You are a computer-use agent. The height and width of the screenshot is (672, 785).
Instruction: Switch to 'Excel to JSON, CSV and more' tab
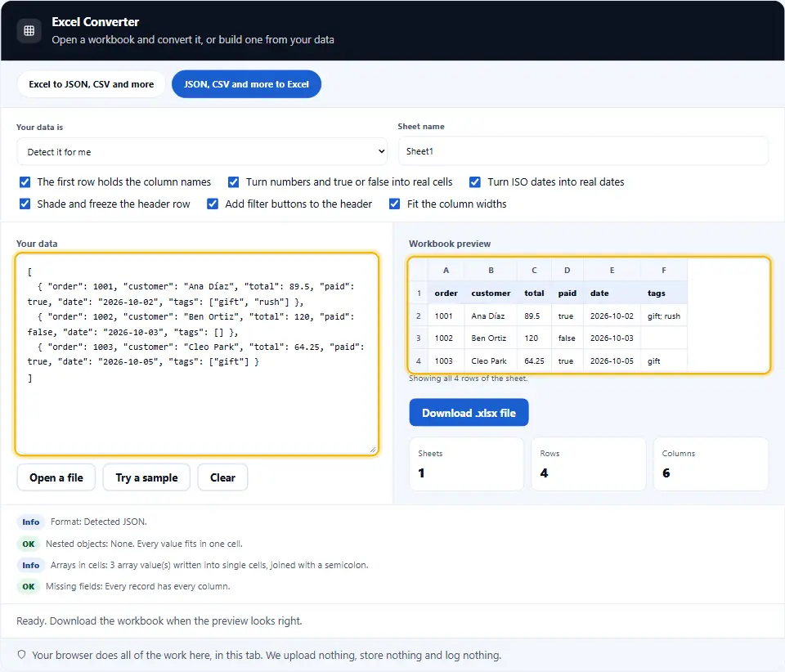[91, 84]
